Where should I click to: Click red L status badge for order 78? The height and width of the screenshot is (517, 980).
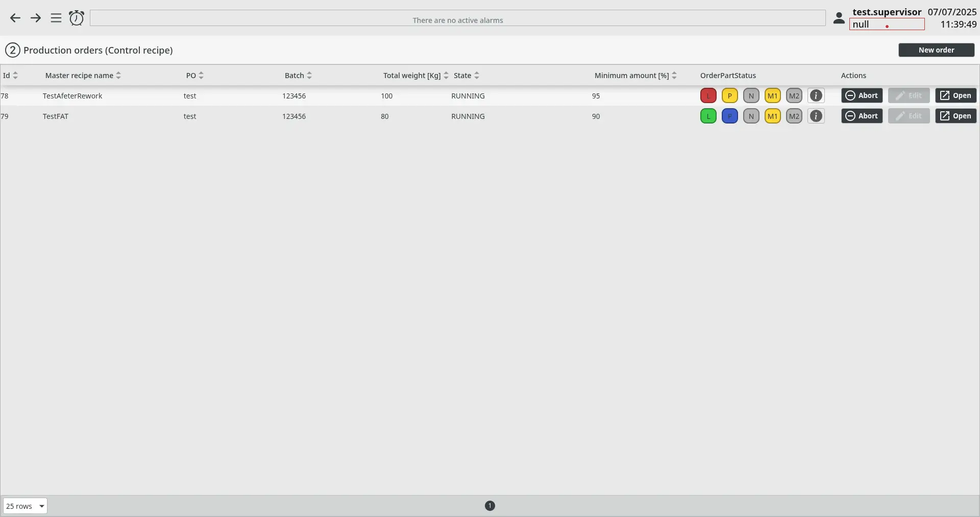coord(708,96)
